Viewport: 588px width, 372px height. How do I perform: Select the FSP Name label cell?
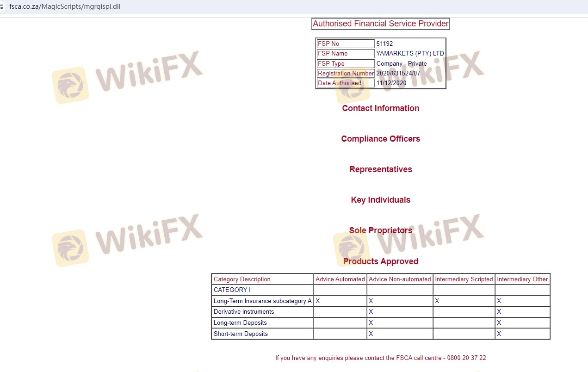346,54
